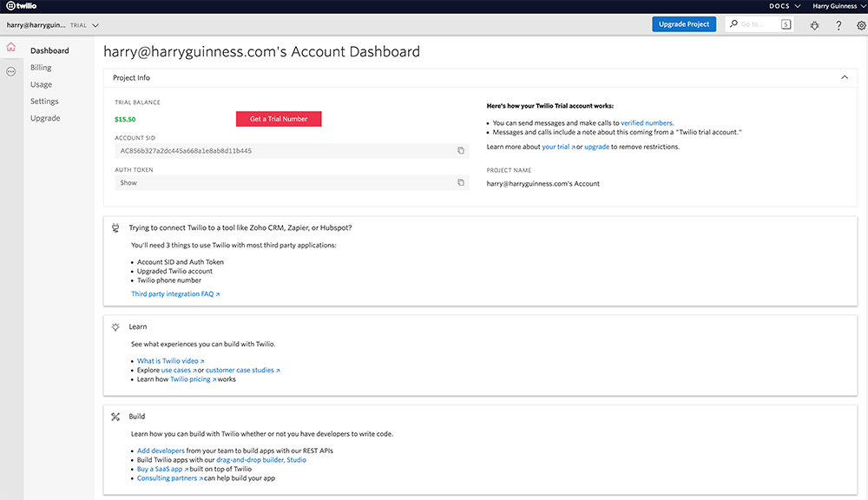Show the hidden Auth Token
868x500 pixels.
[128, 183]
